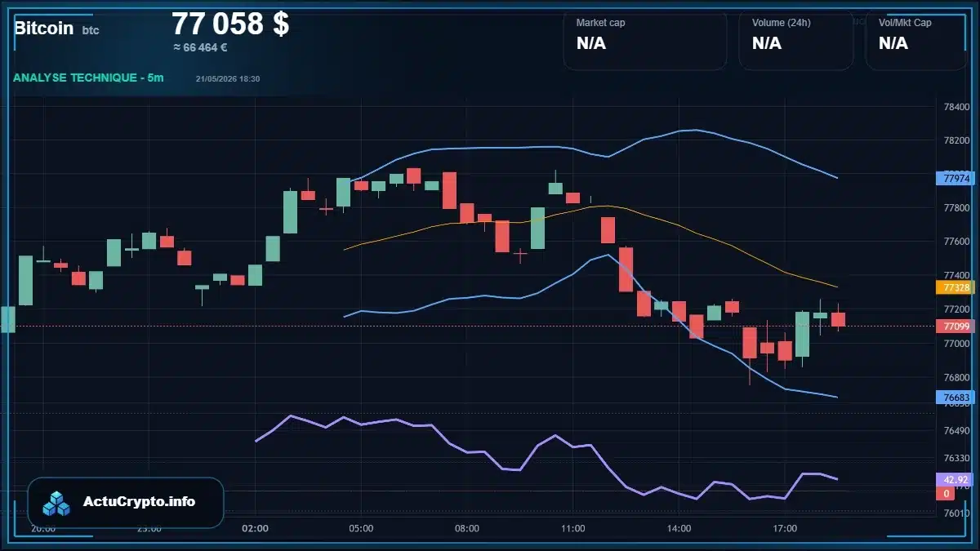Click the 78400 price axis label
Image resolution: width=980 pixels, height=551 pixels.
point(956,107)
